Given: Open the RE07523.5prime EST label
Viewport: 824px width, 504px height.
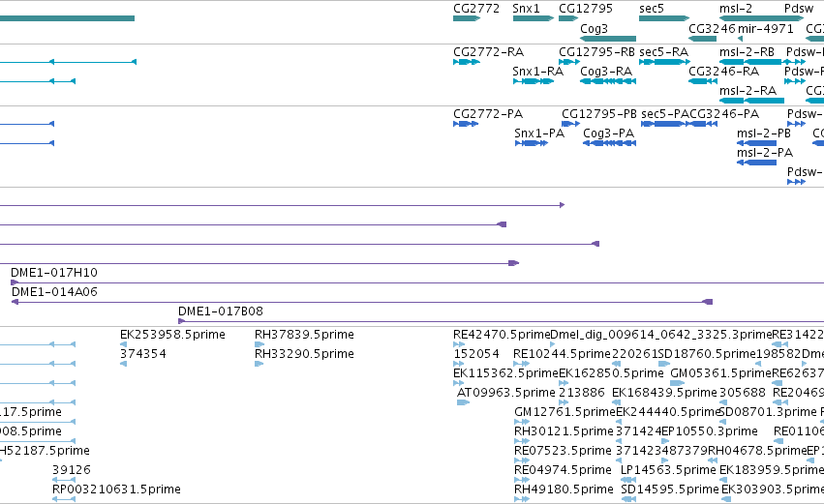Looking at the screenshot, I should point(563,451).
